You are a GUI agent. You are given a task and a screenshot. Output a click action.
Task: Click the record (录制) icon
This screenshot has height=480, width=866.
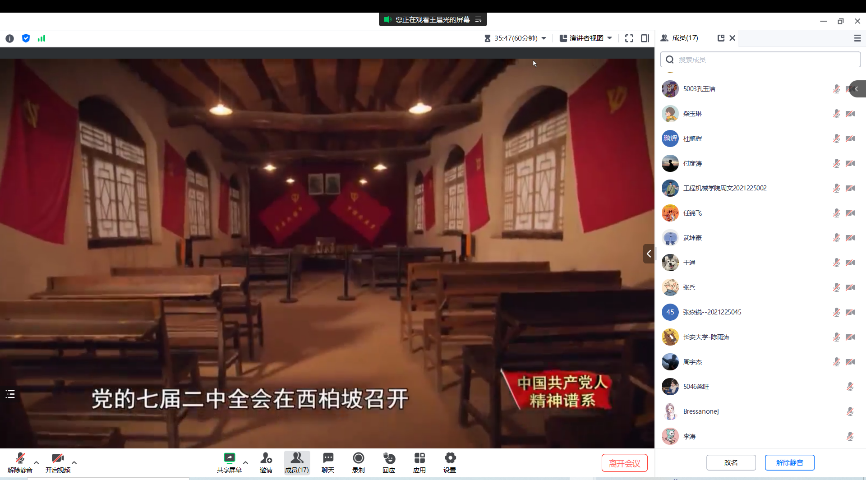pyautogui.click(x=358, y=461)
